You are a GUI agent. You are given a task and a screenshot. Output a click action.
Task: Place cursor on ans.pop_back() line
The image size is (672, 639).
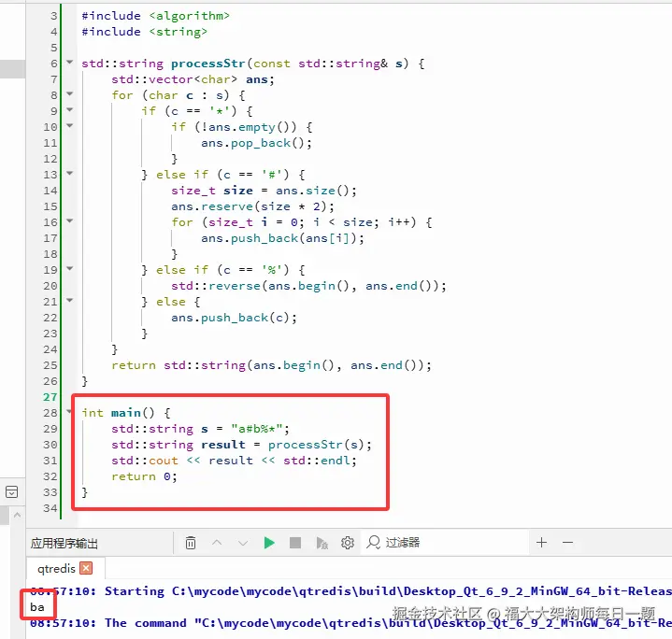tap(256, 143)
